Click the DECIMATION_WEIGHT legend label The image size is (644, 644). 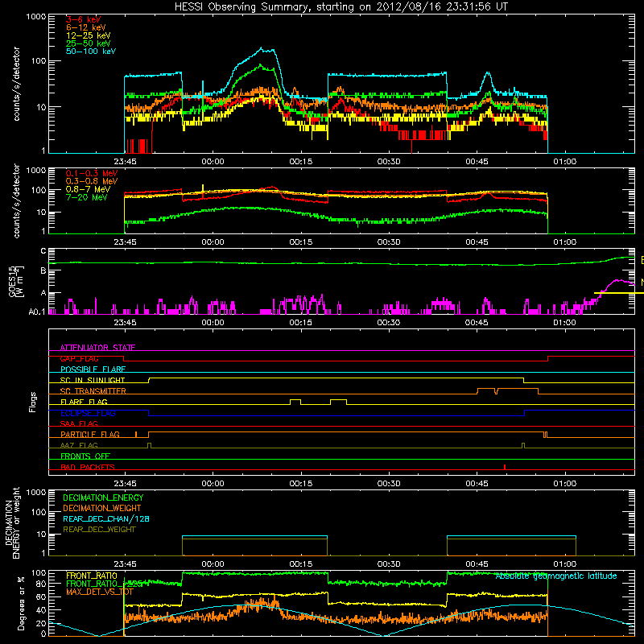[102, 508]
